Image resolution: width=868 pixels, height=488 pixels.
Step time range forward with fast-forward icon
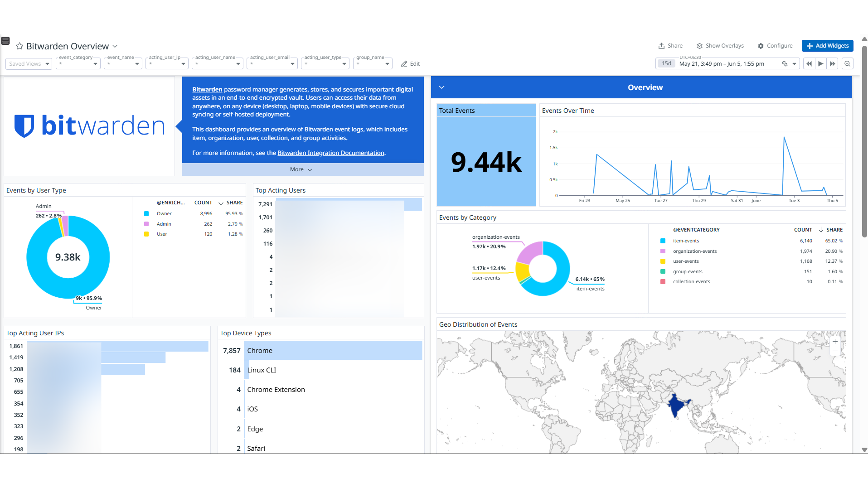[833, 64]
